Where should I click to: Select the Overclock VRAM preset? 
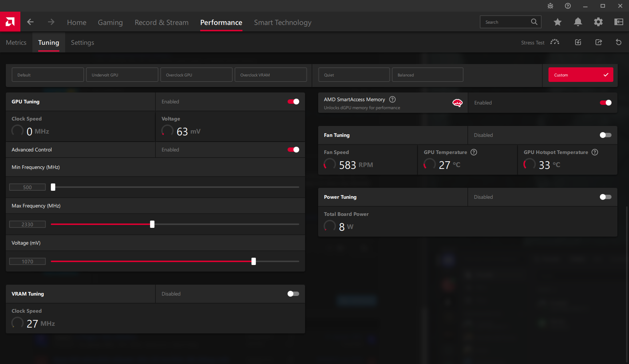coord(270,75)
